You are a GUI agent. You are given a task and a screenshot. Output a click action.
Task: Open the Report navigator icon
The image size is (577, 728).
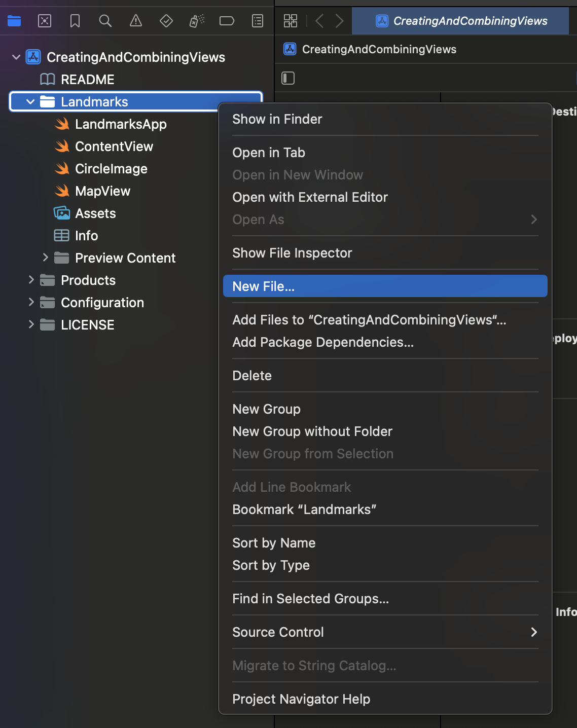[x=258, y=21]
